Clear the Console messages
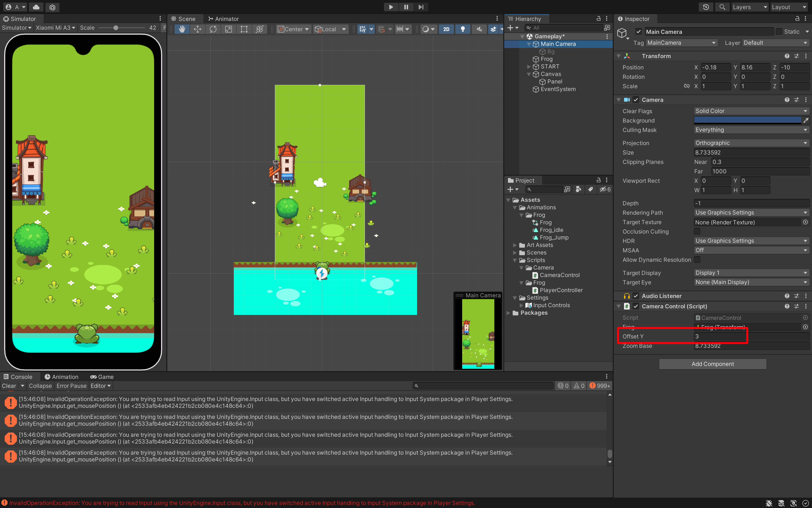This screenshot has height=508, width=812. click(9, 386)
